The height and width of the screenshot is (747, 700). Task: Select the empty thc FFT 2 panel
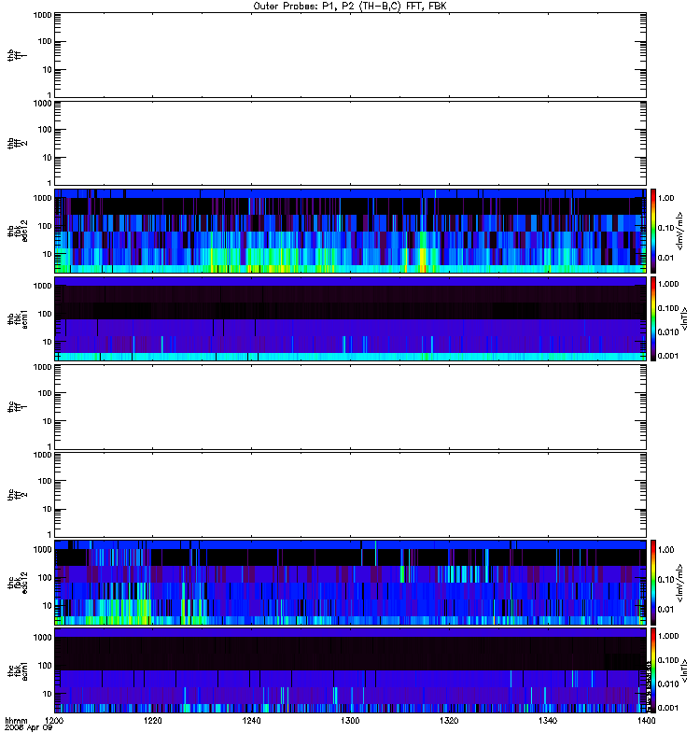[350, 495]
